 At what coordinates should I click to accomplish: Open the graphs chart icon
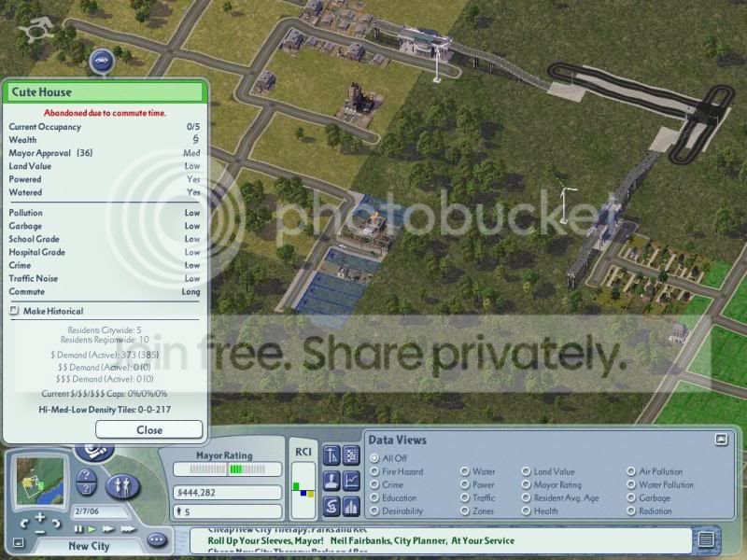(x=352, y=481)
